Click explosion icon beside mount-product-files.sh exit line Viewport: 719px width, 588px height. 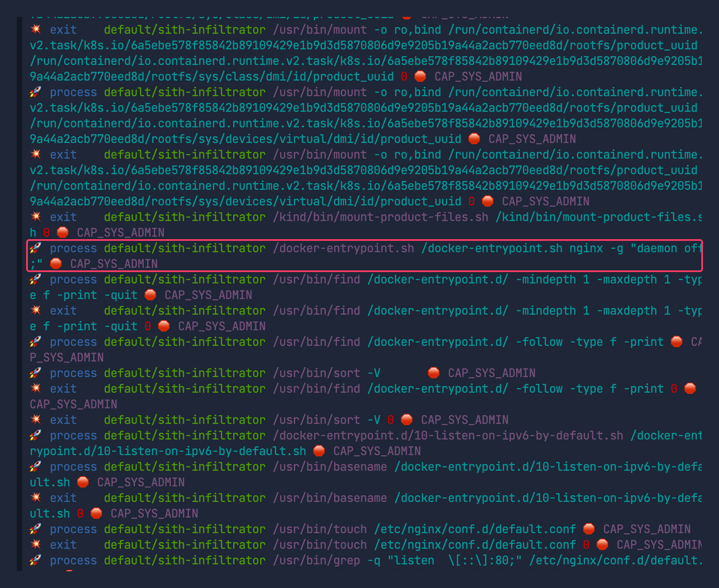(x=35, y=217)
